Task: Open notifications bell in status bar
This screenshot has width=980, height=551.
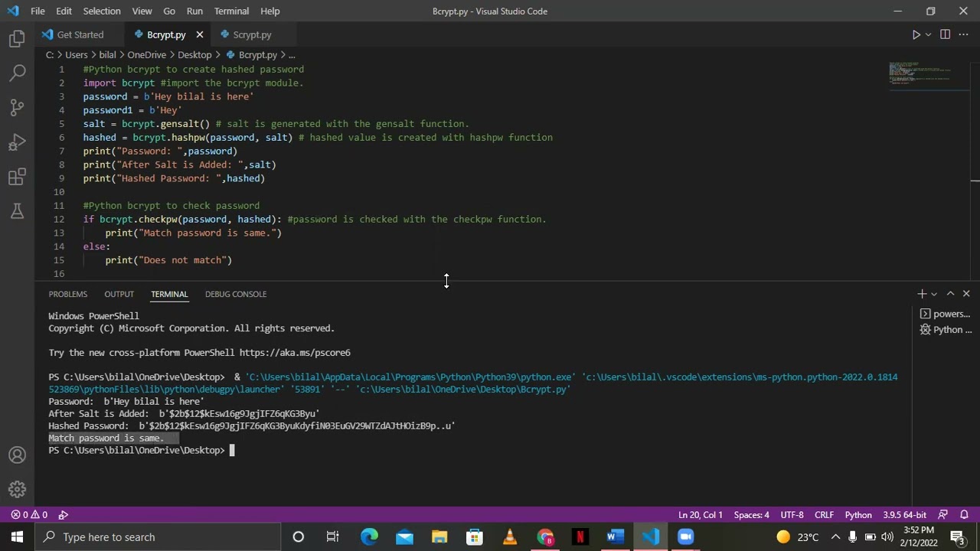Action: 965,515
